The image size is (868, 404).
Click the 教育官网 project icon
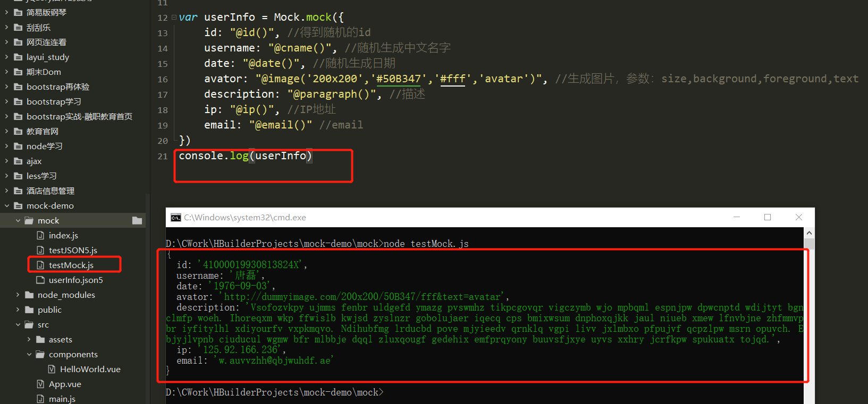pyautogui.click(x=18, y=131)
